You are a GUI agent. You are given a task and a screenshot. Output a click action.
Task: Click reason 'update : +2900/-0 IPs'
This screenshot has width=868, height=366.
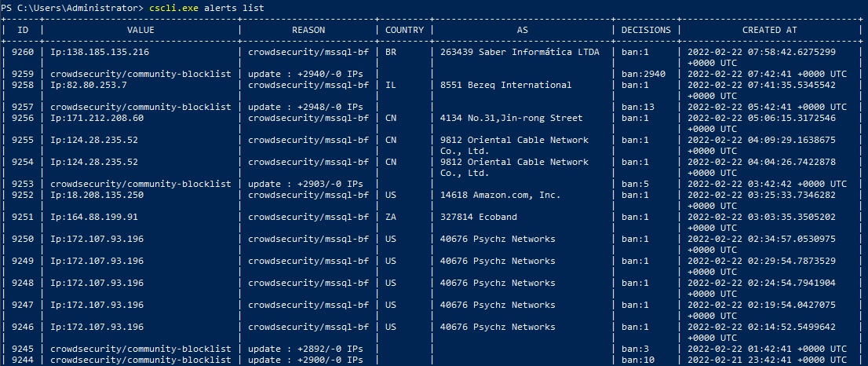coord(305,360)
